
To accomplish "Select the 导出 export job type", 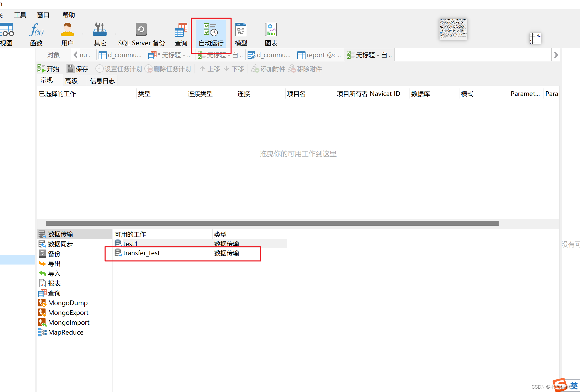I will point(54,263).
